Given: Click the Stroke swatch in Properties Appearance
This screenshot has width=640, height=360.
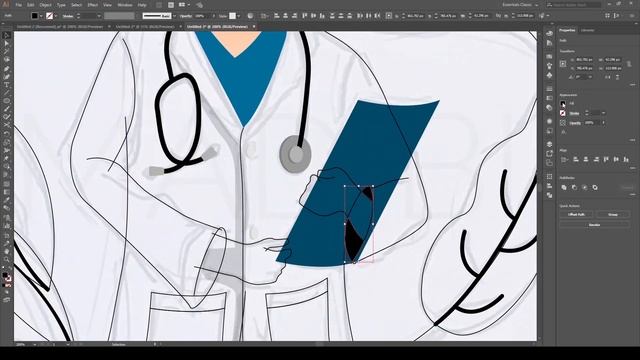Looking at the screenshot, I should coord(563,113).
